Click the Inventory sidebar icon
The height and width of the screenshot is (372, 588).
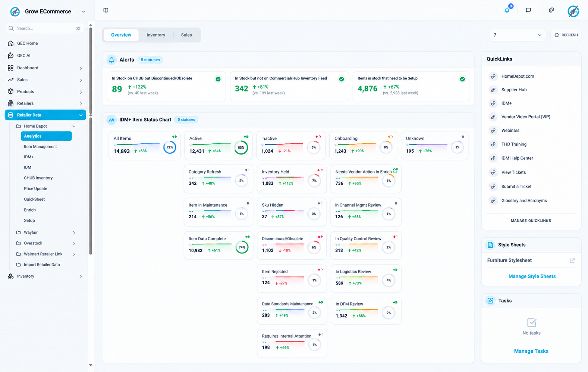[x=10, y=276]
